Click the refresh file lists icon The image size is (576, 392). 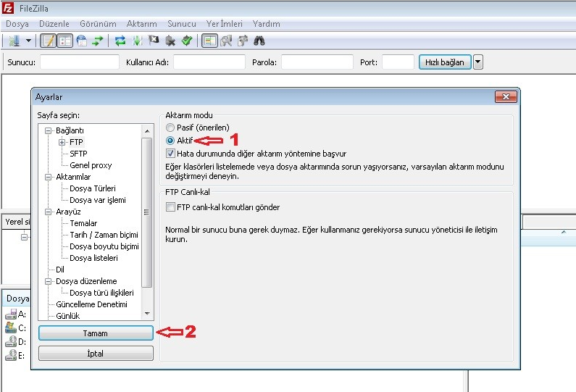coord(120,41)
